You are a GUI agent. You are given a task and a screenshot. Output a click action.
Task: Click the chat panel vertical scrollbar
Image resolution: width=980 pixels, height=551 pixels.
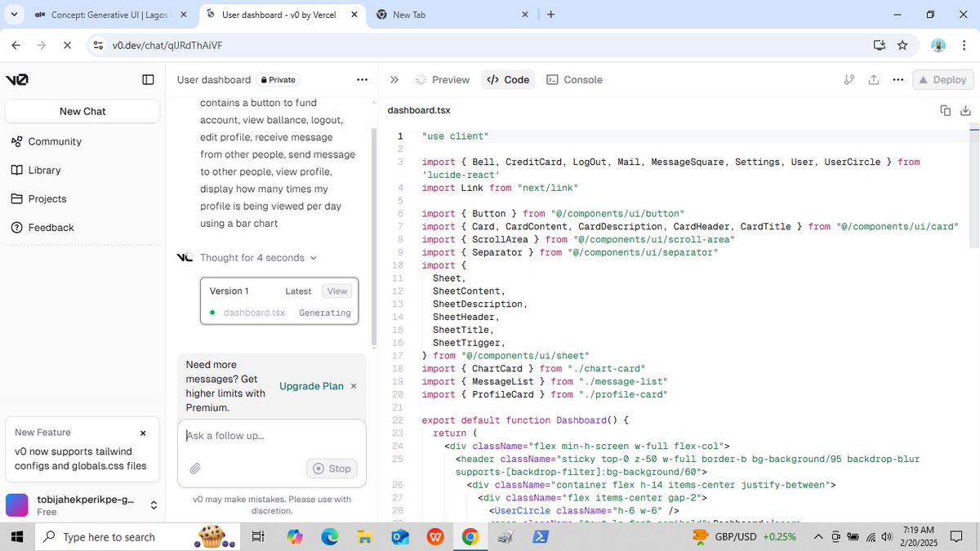pyautogui.click(x=374, y=237)
